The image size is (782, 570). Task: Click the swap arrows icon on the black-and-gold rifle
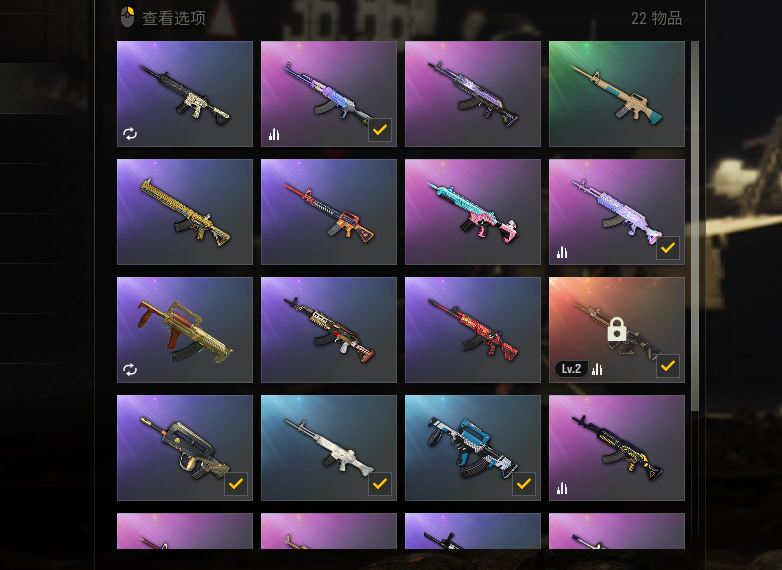pos(130,134)
